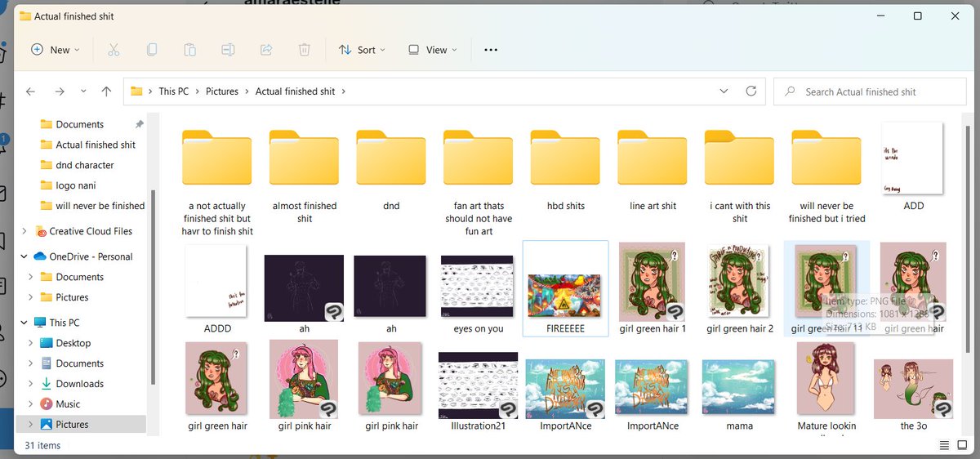The height and width of the screenshot is (459, 980).
Task: Open the 'dnd' folder icon
Action: [x=391, y=158]
